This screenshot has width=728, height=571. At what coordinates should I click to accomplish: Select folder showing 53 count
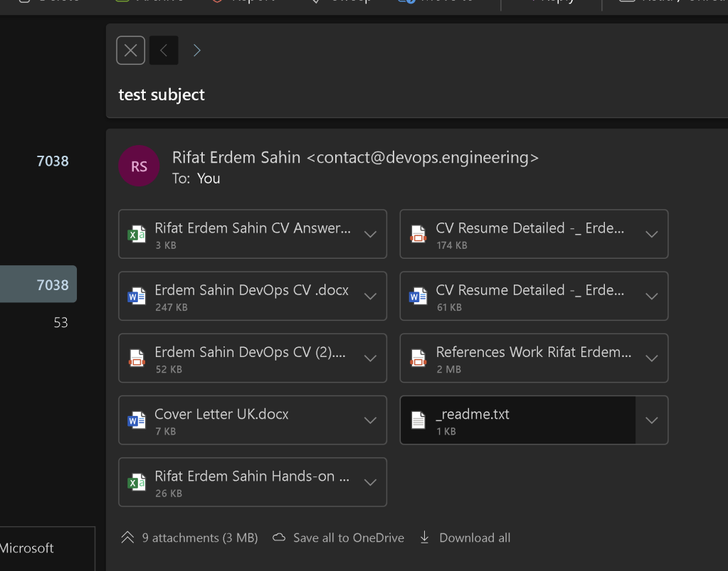click(60, 322)
